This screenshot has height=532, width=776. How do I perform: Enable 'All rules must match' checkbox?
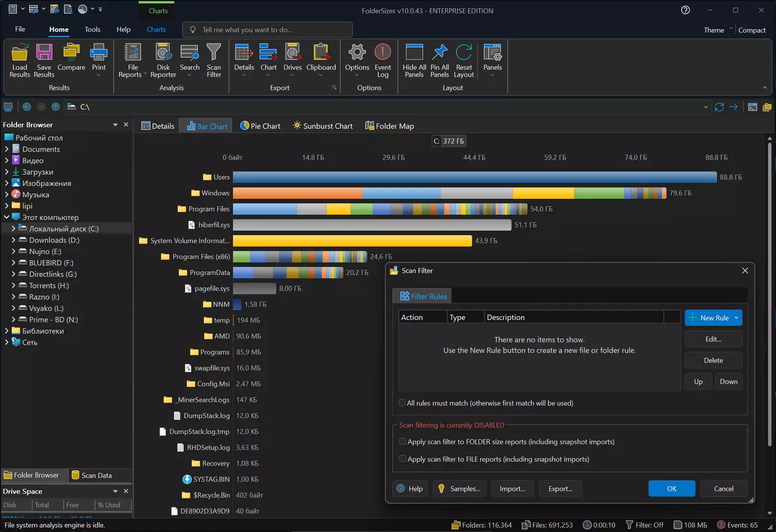pyautogui.click(x=402, y=403)
